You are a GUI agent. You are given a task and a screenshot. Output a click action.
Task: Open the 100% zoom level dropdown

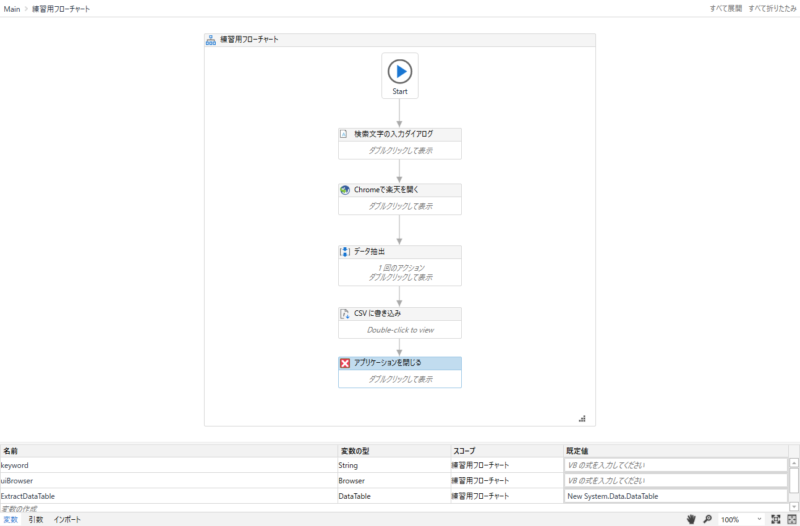(x=758, y=520)
